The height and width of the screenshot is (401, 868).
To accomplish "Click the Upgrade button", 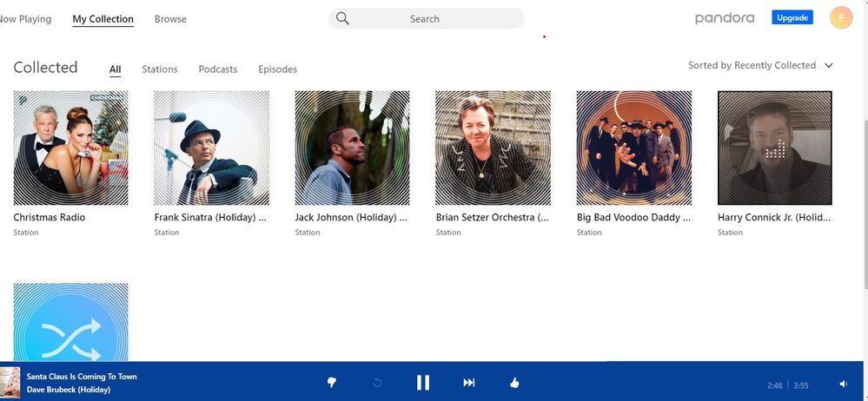I will point(792,17).
